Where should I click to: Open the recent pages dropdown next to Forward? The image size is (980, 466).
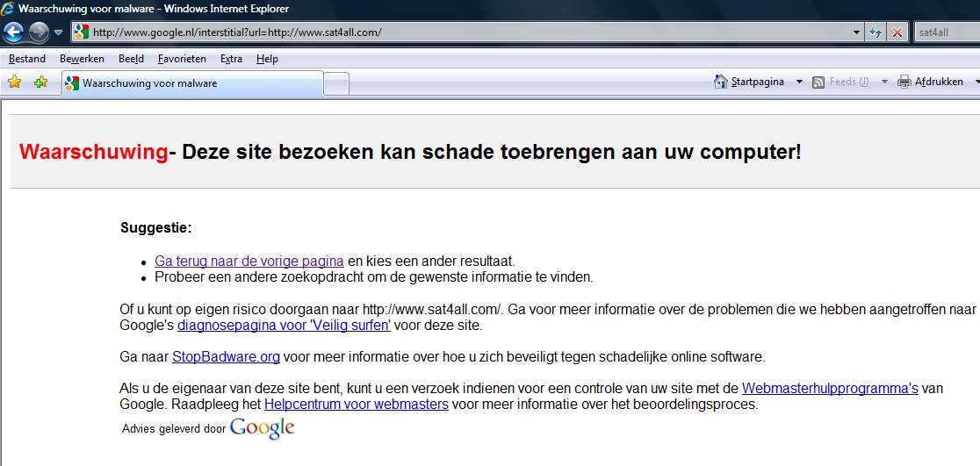click(59, 32)
